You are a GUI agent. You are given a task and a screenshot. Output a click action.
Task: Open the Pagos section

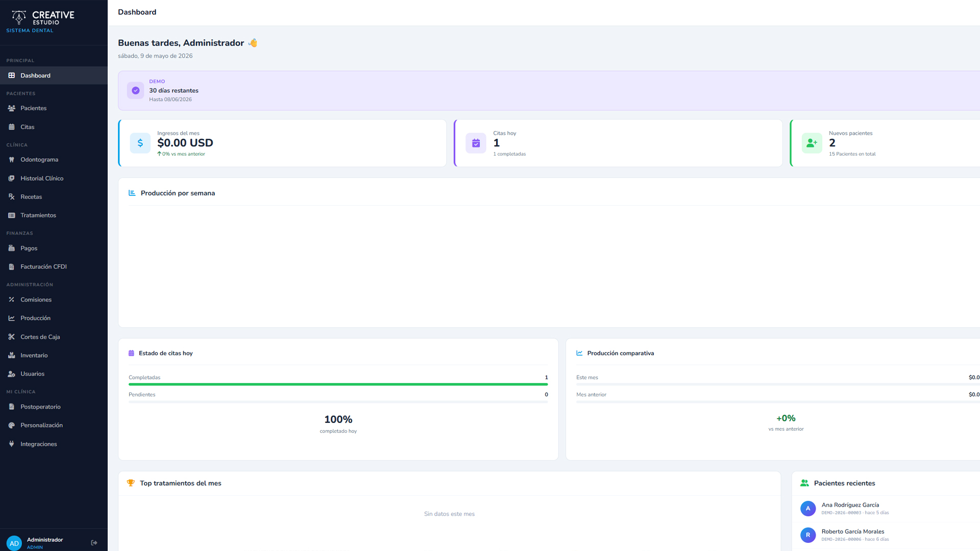(54, 248)
